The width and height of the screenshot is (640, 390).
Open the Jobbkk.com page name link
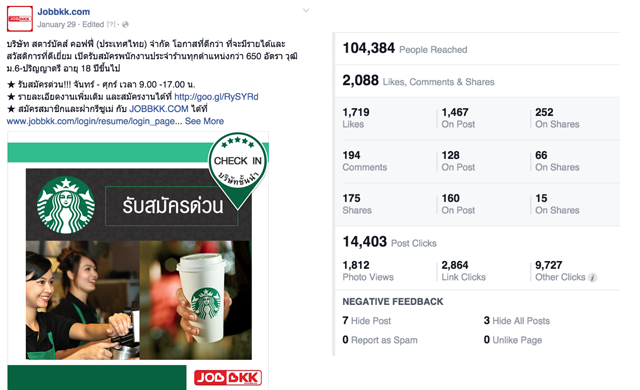pos(64,12)
